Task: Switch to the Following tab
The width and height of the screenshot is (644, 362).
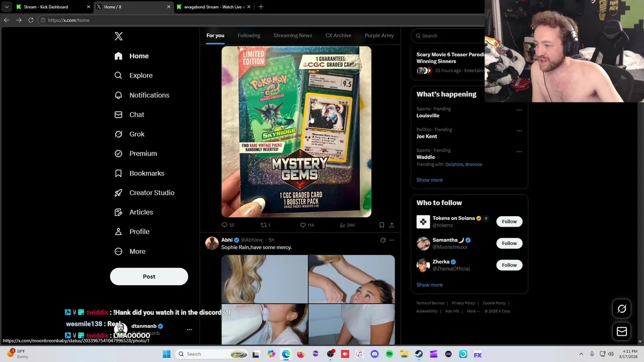Action: click(x=249, y=35)
